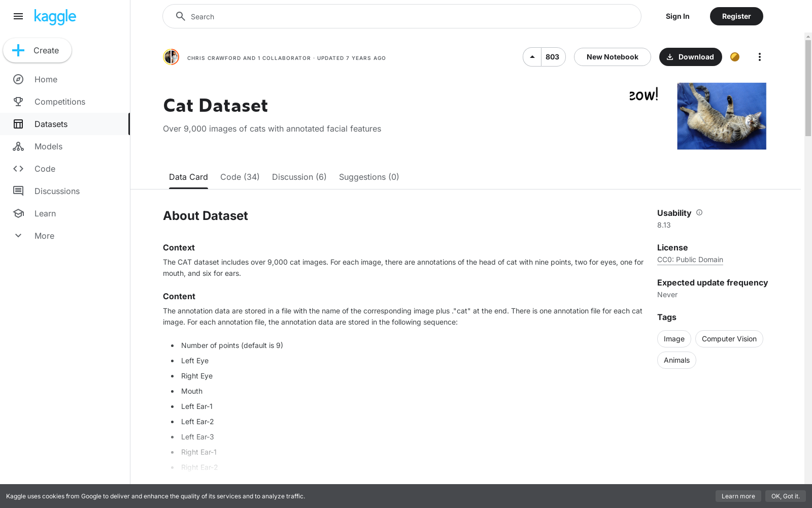Expand the More sidebar section
This screenshot has height=508, width=812.
[44, 236]
